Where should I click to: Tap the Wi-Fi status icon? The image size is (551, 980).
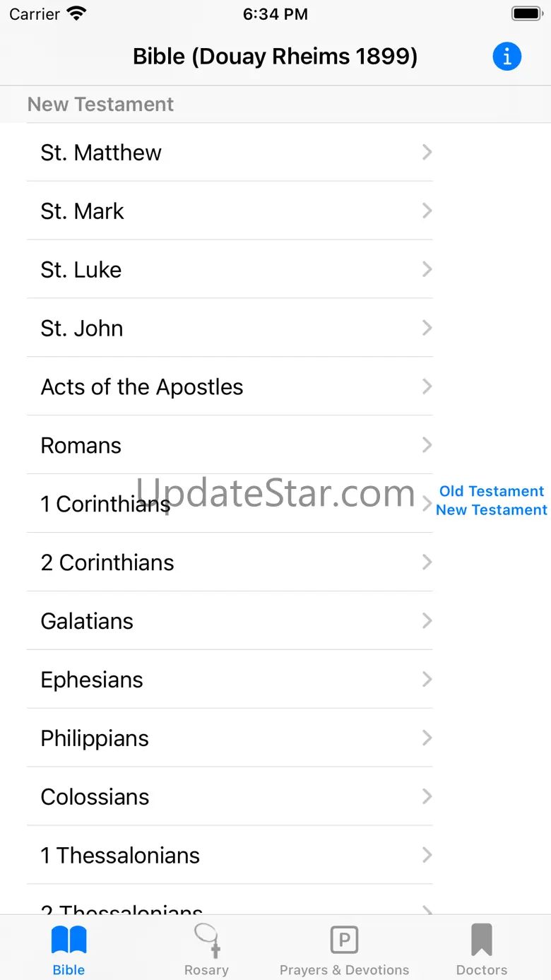point(76,14)
